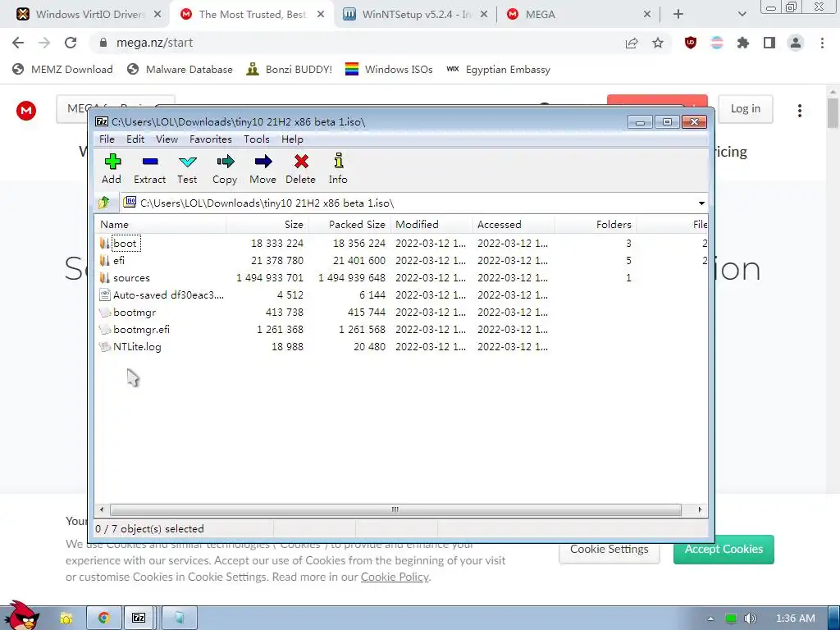
Task: Bookmark this page with star icon
Action: click(x=658, y=43)
